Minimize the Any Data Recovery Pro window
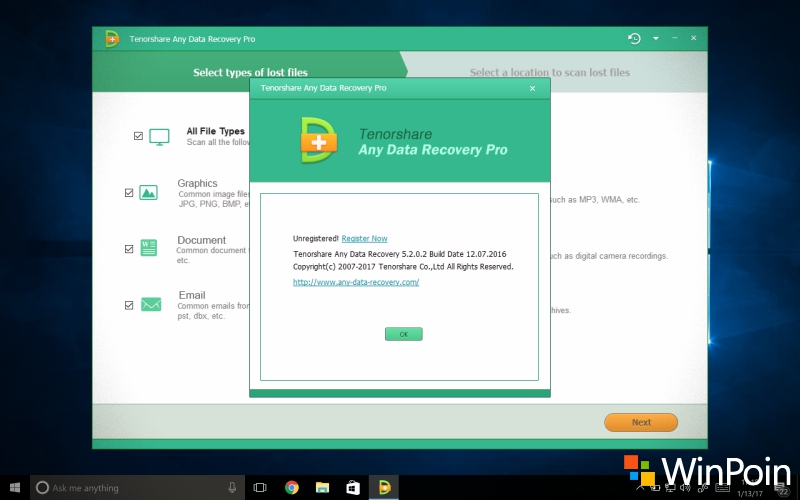 675,38
